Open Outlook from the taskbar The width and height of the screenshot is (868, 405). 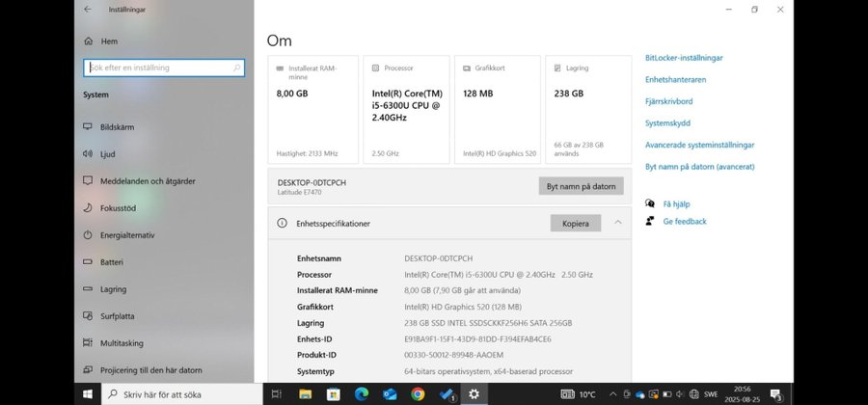tap(390, 394)
